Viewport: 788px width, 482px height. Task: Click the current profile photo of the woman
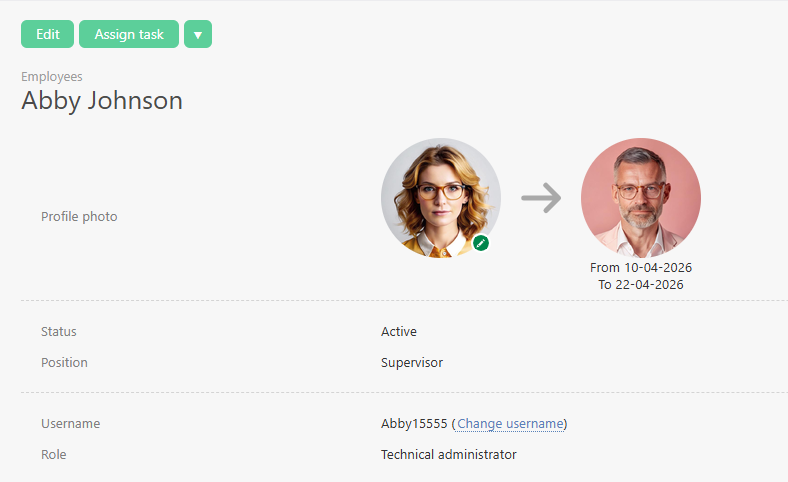440,197
